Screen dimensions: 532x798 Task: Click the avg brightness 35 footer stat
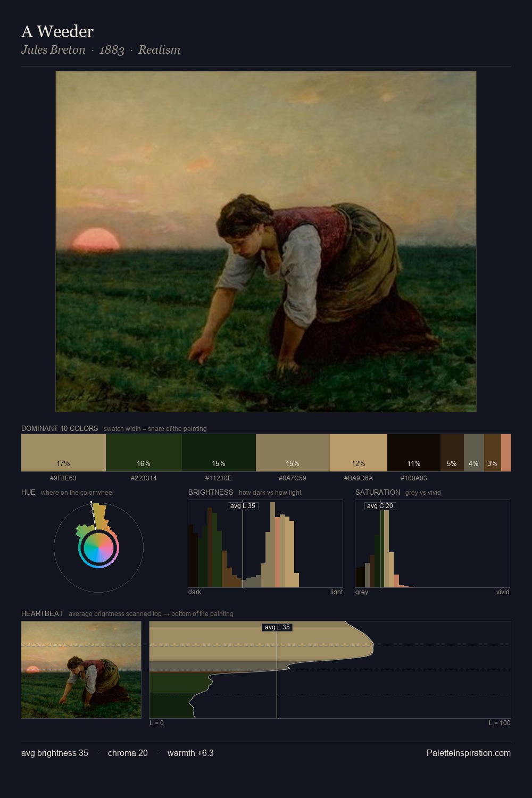pos(55,753)
